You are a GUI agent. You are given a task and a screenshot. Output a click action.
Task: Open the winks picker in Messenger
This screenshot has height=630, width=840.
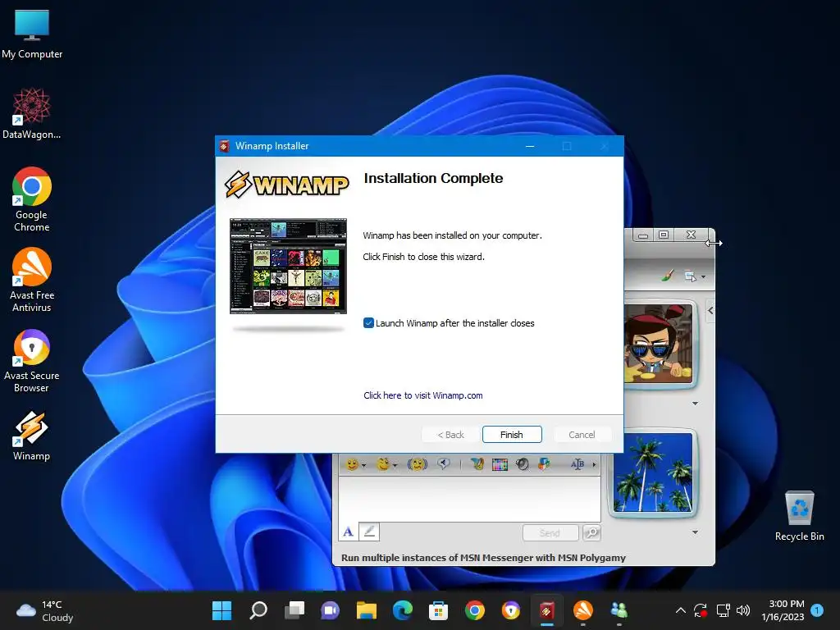point(382,464)
